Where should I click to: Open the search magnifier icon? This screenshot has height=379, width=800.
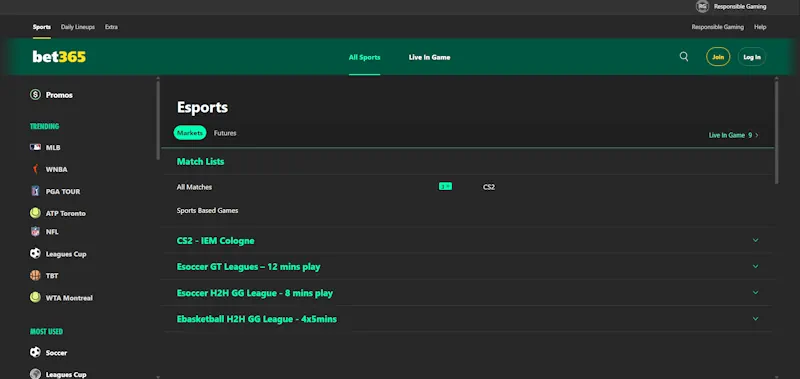pos(684,57)
